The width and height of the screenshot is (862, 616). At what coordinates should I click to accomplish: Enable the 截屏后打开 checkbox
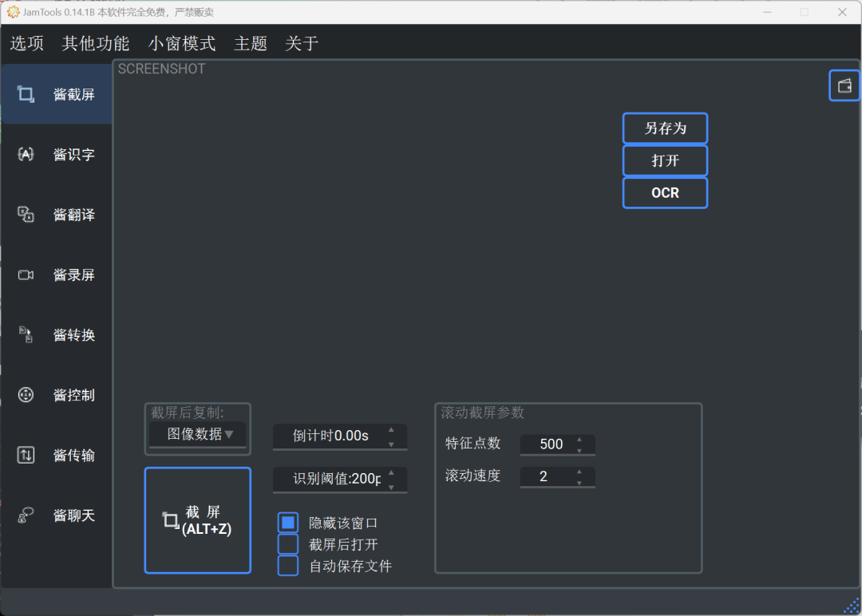pos(288,544)
